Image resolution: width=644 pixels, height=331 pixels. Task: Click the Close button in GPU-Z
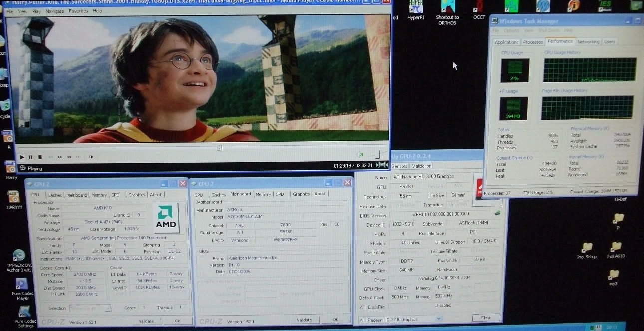[x=486, y=318]
